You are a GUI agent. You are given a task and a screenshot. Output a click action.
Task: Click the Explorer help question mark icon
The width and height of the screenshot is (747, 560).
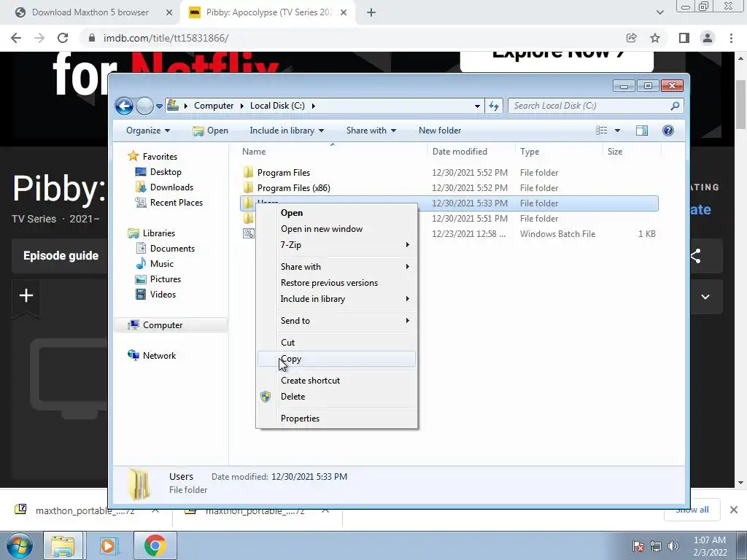click(668, 131)
